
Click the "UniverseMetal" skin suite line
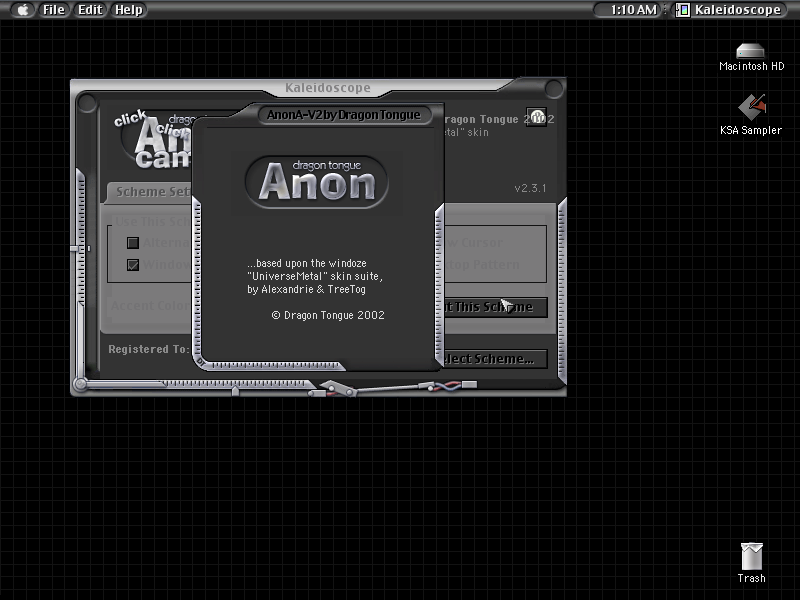(x=315, y=276)
